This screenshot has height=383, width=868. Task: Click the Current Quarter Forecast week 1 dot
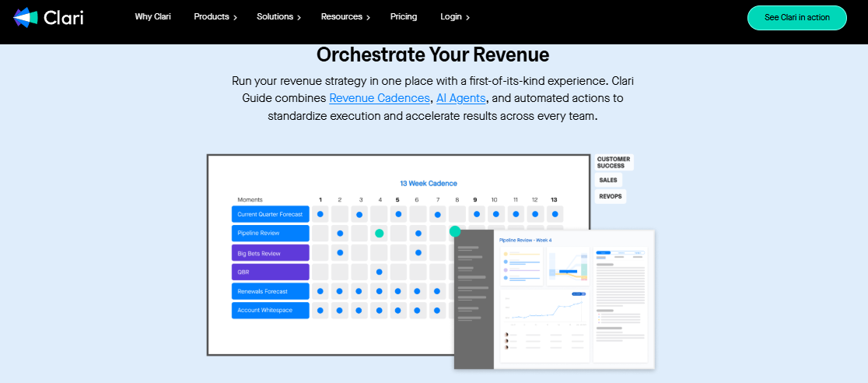coord(320,214)
